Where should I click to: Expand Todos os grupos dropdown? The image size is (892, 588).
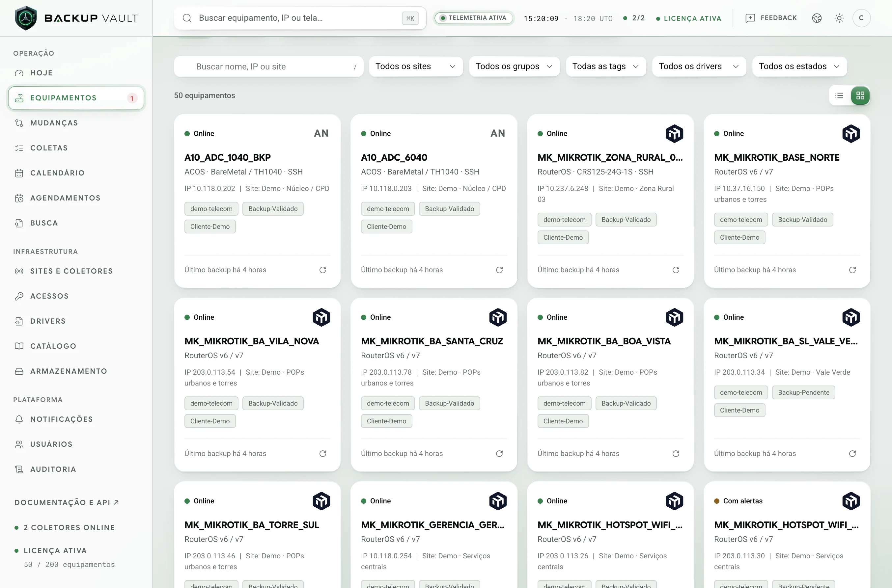coord(514,67)
